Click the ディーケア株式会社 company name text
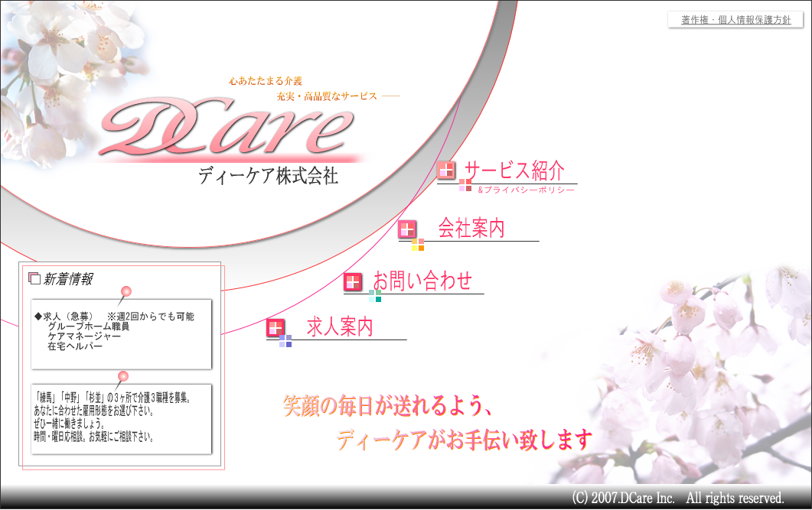 [x=268, y=177]
